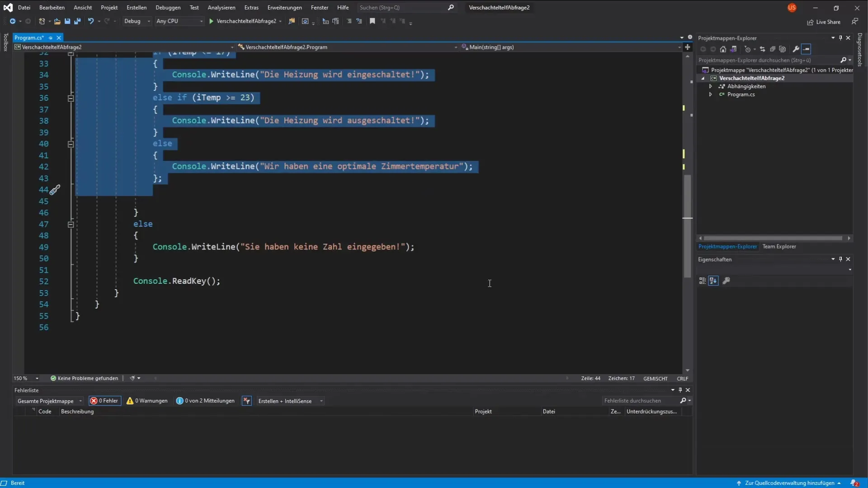Open the Erweiterungen menu
This screenshot has width=868, height=488.
tap(284, 8)
